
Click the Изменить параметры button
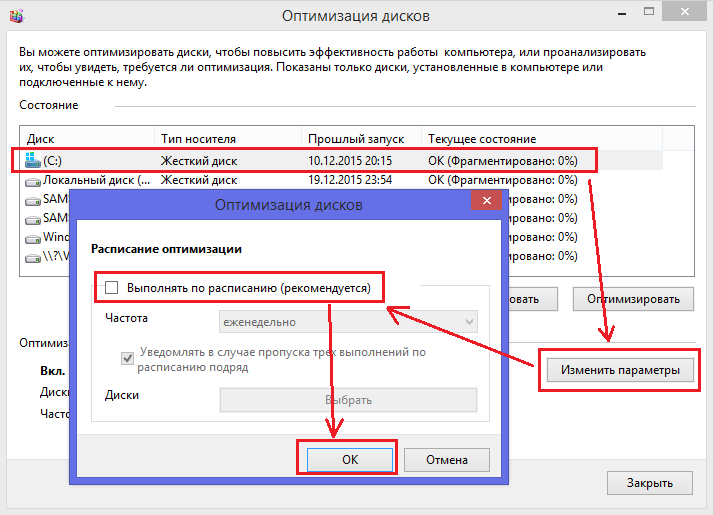[x=620, y=370]
